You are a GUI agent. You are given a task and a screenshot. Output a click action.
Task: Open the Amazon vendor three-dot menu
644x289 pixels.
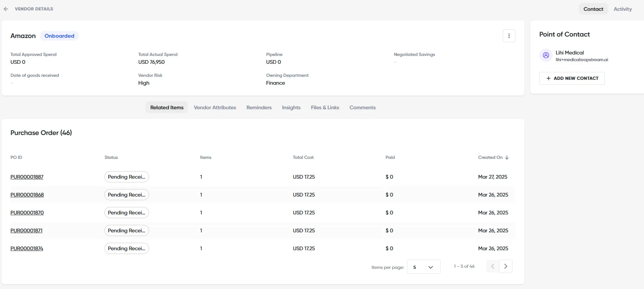point(509,36)
